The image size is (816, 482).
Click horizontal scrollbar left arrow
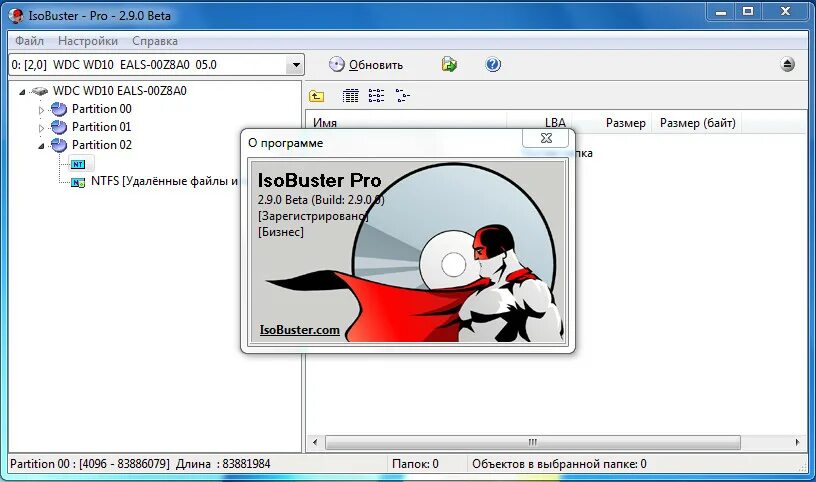(x=314, y=442)
